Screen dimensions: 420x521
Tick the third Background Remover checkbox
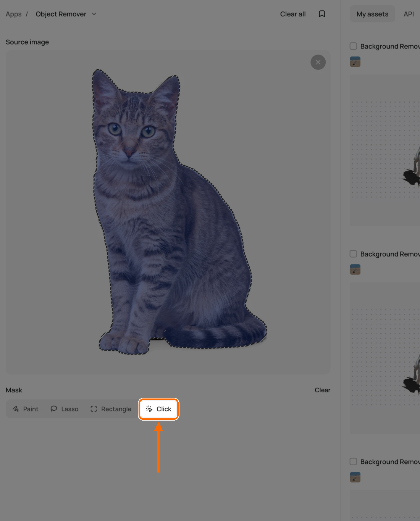tap(353, 461)
